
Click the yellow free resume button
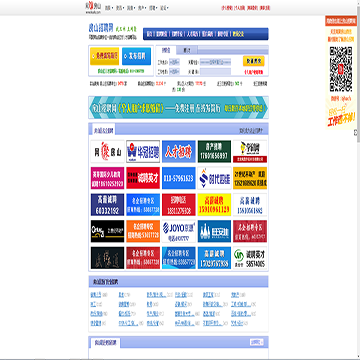click(x=104, y=56)
